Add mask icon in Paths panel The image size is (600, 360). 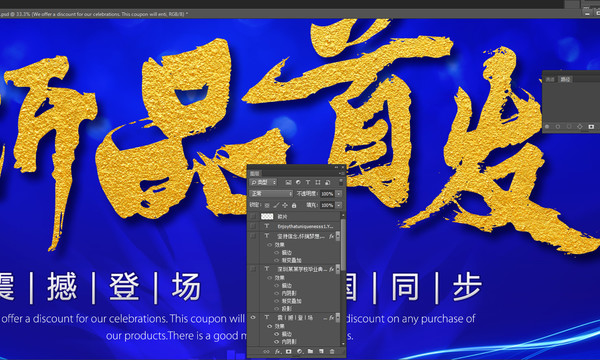point(591,127)
